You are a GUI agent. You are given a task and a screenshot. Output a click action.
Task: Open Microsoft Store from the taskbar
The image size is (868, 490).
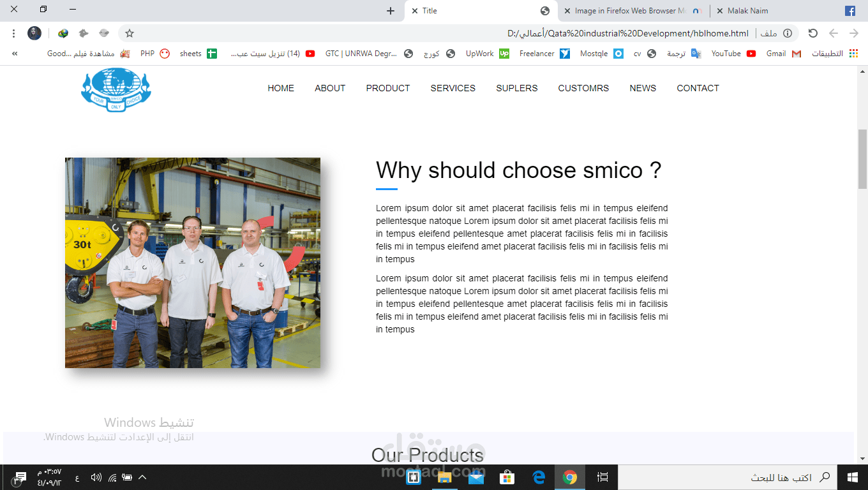point(507,477)
